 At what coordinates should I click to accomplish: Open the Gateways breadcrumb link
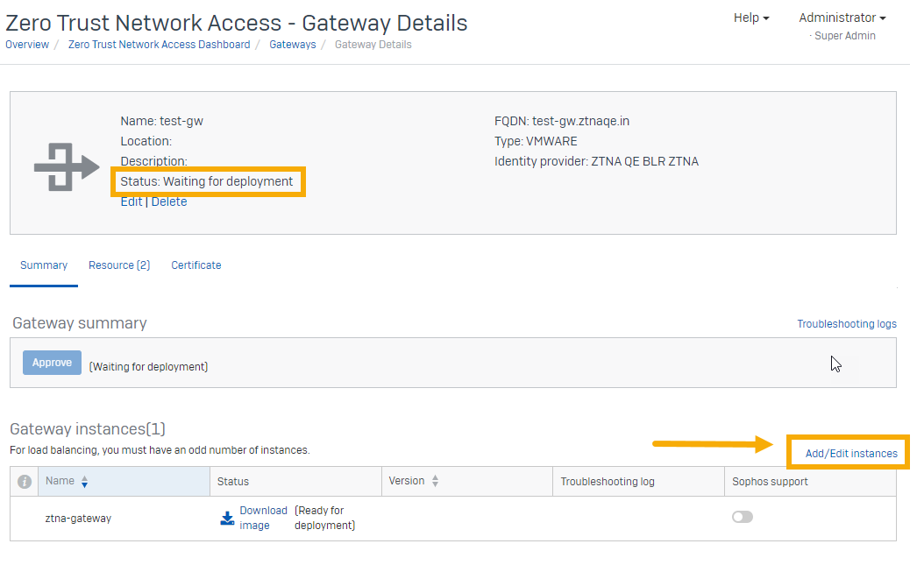click(x=292, y=45)
